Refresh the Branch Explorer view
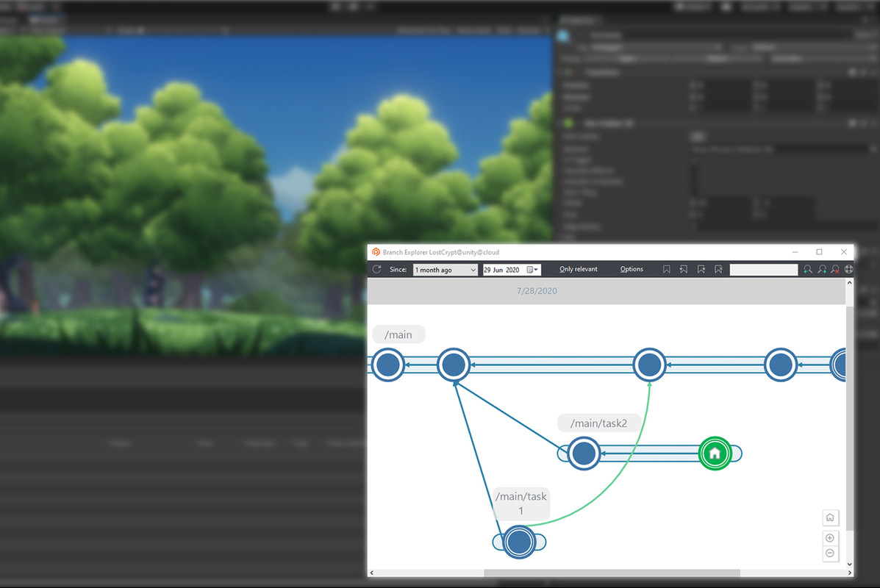Image resolution: width=880 pixels, height=588 pixels. [376, 269]
